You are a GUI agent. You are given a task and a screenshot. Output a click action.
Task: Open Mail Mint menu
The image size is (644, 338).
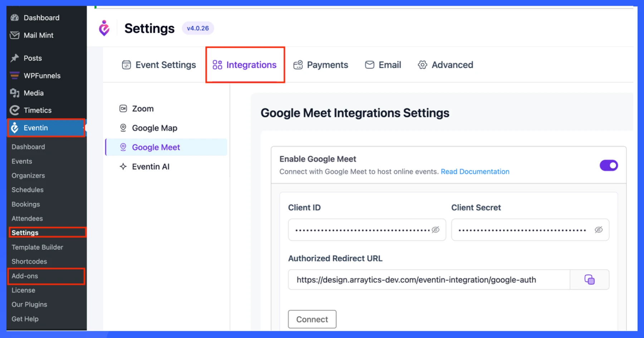coord(47,35)
